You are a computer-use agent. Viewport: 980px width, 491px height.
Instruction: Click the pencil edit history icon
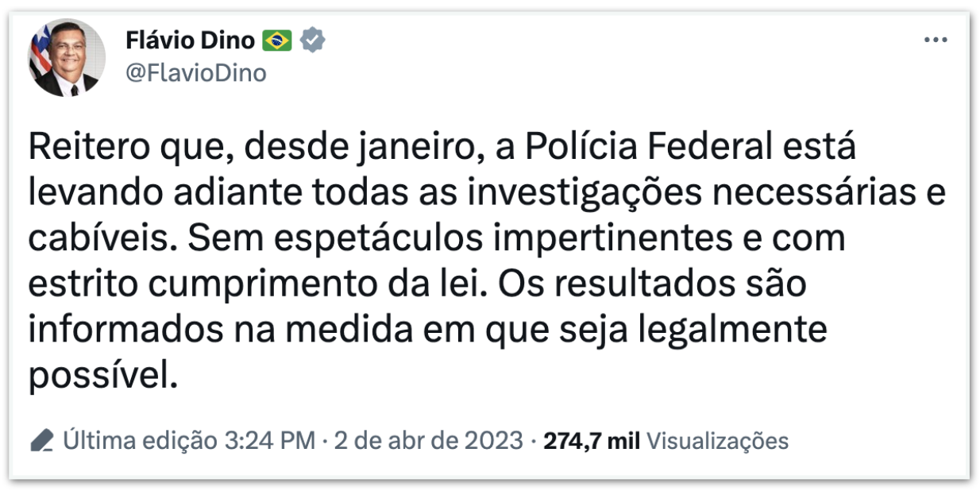[x=42, y=440]
